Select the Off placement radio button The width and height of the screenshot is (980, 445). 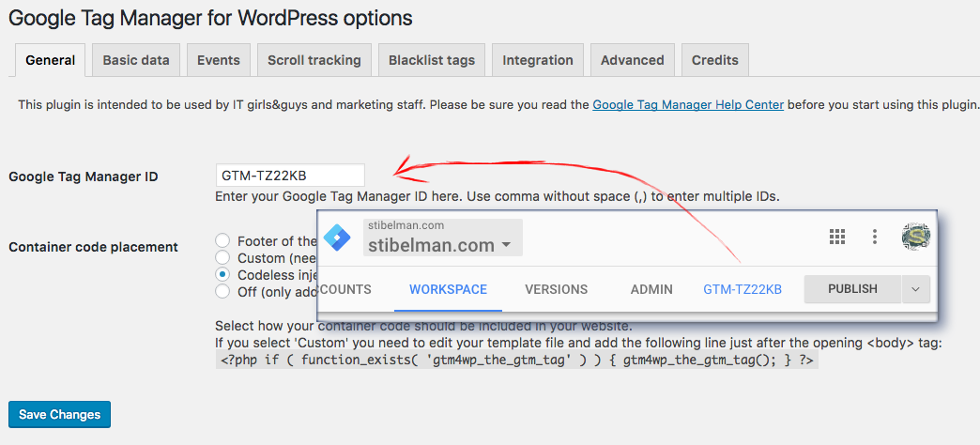pyautogui.click(x=222, y=291)
